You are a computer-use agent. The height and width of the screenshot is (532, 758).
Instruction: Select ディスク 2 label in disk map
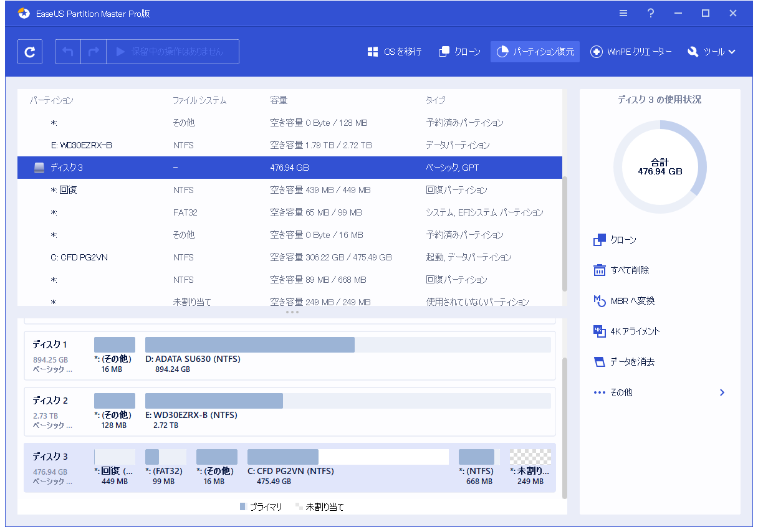pyautogui.click(x=50, y=401)
